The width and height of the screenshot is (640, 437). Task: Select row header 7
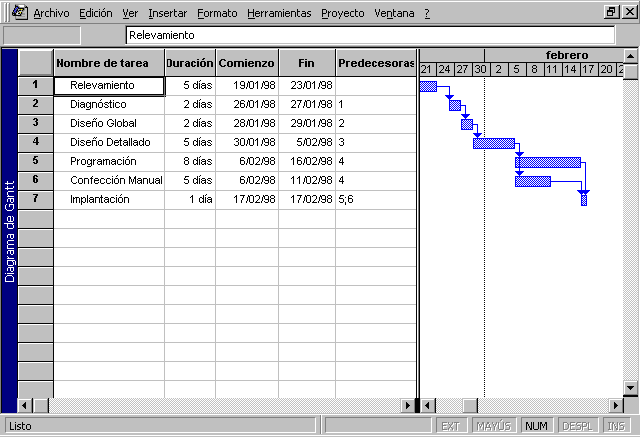click(36, 200)
